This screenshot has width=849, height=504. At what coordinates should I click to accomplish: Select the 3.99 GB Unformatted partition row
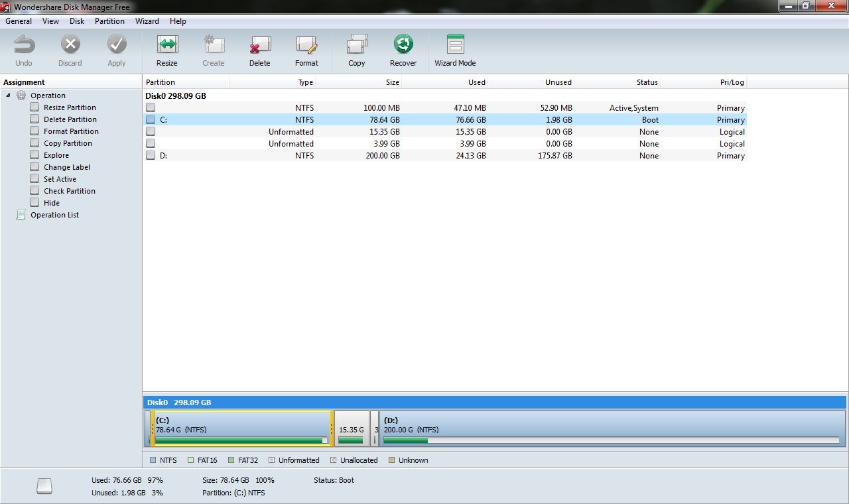click(445, 143)
